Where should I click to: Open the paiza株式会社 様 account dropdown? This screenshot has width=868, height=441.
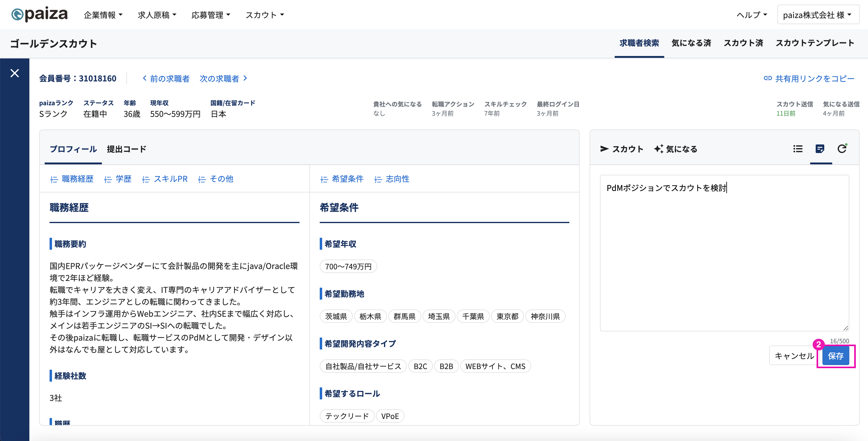(818, 15)
